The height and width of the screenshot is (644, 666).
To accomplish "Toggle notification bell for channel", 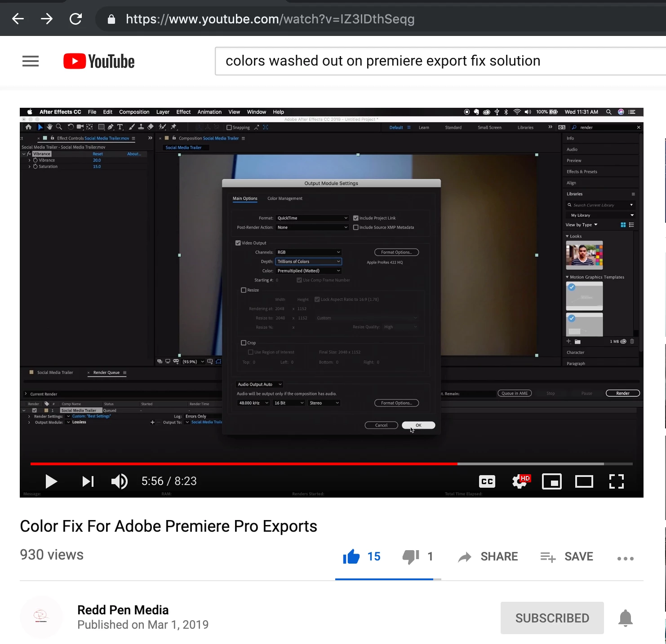I will (626, 618).
